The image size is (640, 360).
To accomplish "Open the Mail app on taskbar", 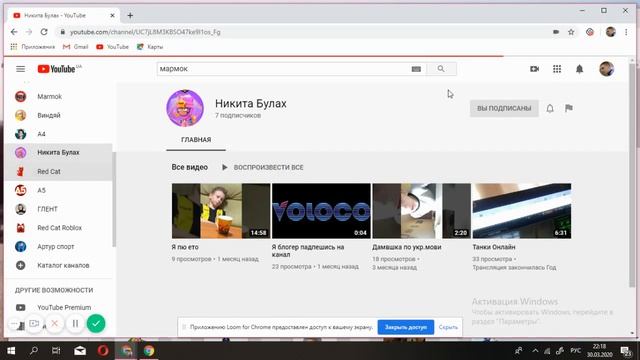I will pos(80,351).
